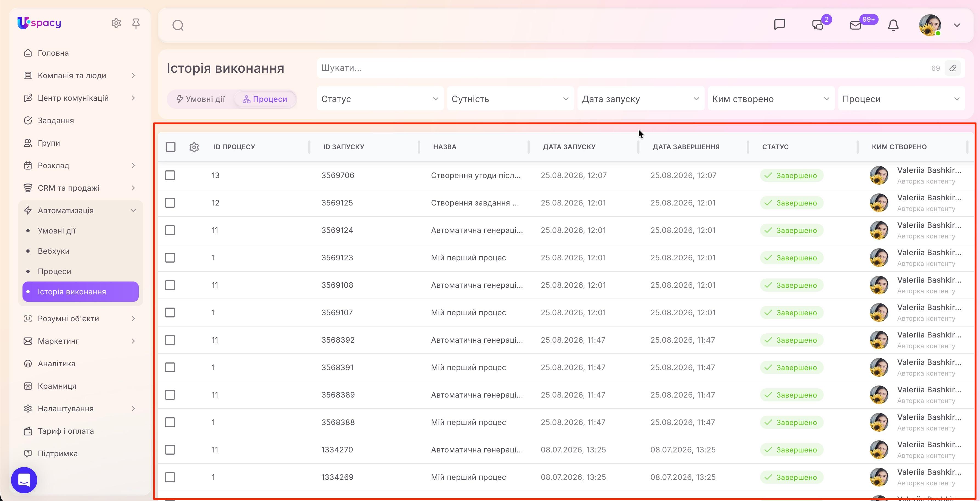The width and height of the screenshot is (980, 501).
Task: Click the Uspacy logo
Action: pyautogui.click(x=39, y=23)
